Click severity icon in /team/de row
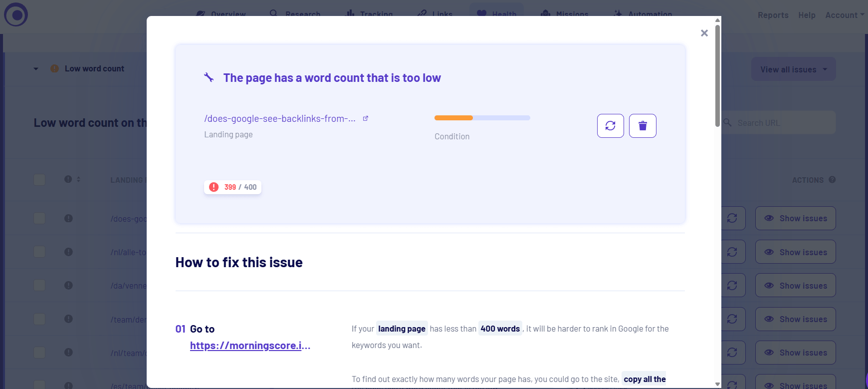Screen dimensions: 868x389 coord(68,319)
